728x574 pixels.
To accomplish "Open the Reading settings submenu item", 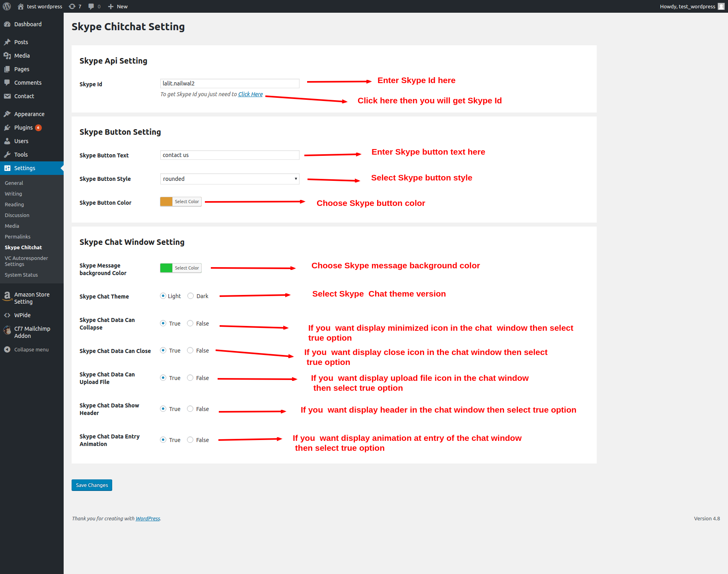I will tap(14, 204).
